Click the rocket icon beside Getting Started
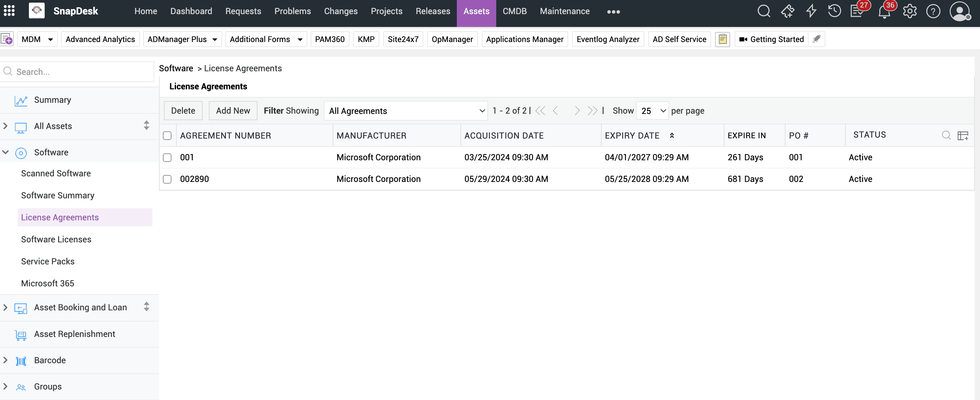The image size is (980, 400). pyautogui.click(x=816, y=39)
